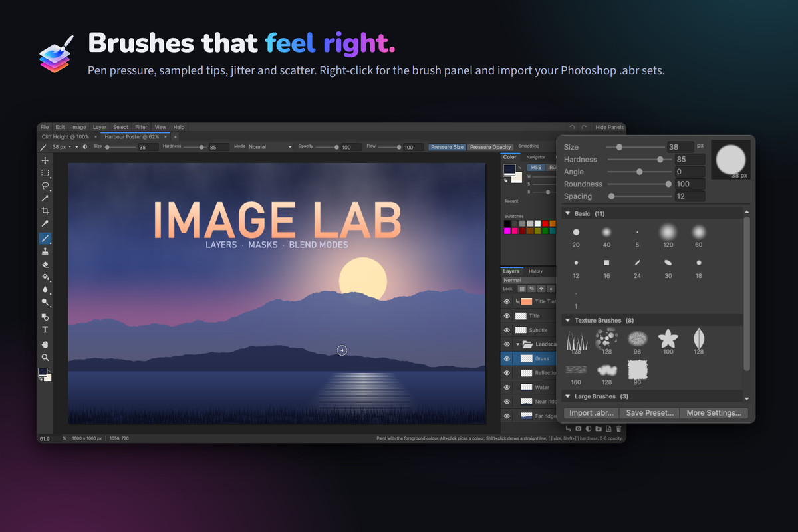
Task: Click the Import .abr... button
Action: pyautogui.click(x=591, y=413)
